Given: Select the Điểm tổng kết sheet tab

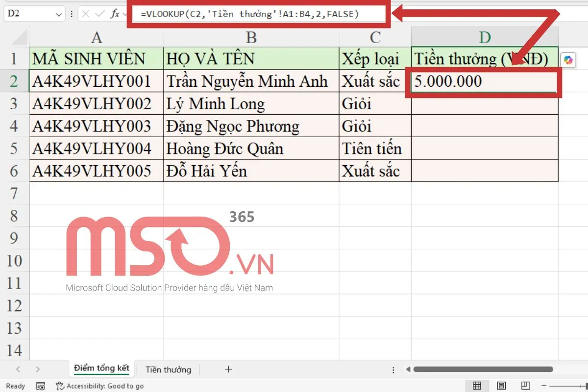Looking at the screenshot, I should [101, 369].
